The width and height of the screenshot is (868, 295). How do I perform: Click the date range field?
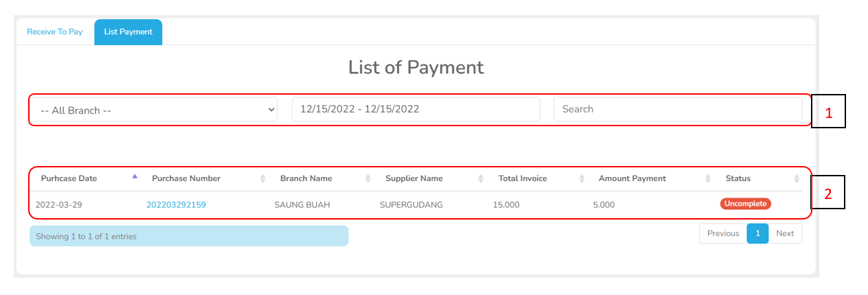pos(415,109)
